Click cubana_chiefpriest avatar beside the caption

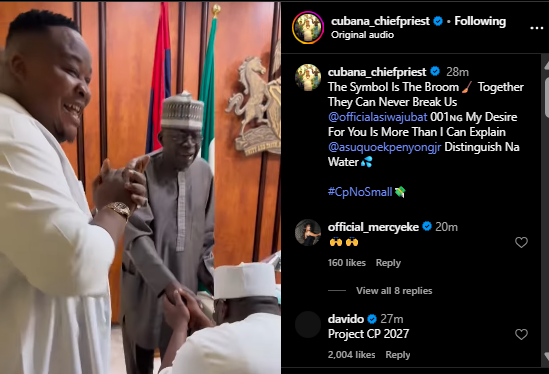[308, 77]
